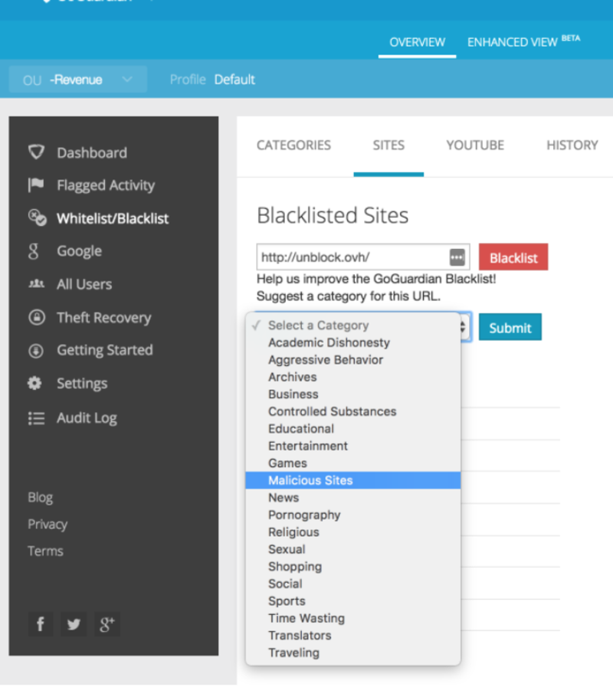Image resolution: width=613 pixels, height=700 pixels.
Task: Select Translators category
Action: tap(353, 636)
